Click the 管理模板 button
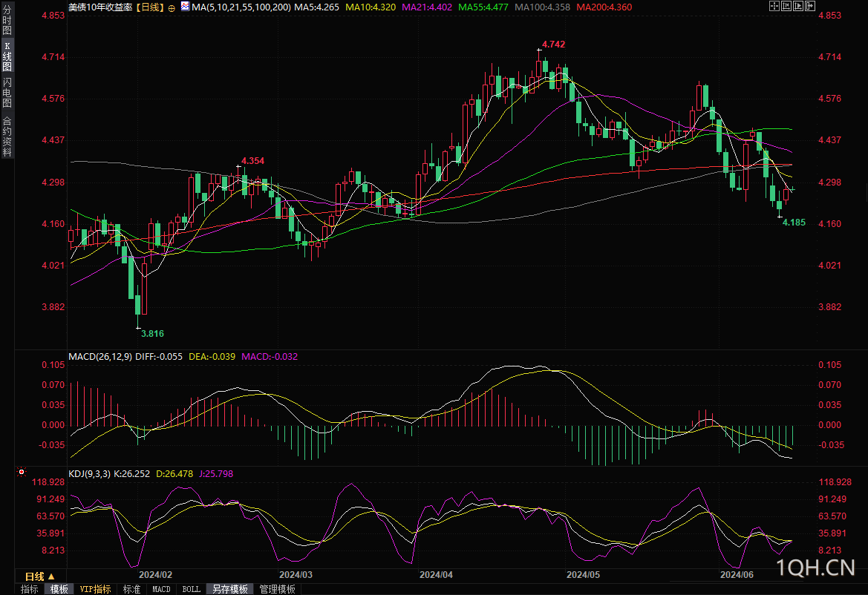 [277, 589]
